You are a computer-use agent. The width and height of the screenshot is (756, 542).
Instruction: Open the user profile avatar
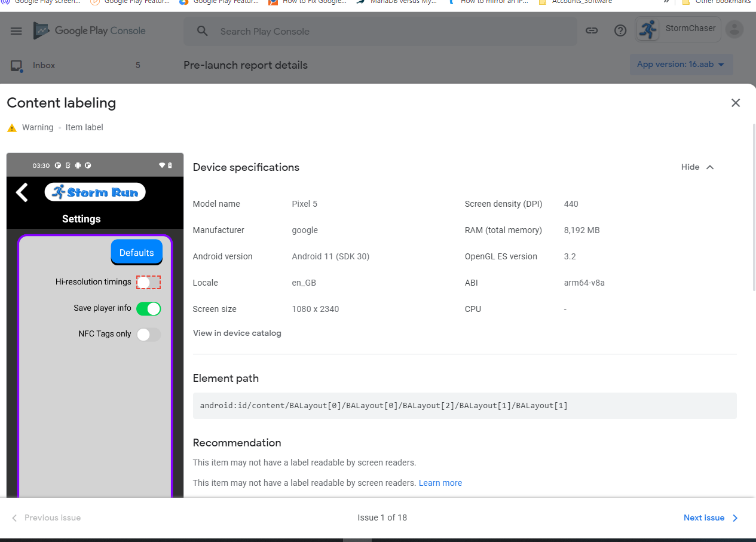click(734, 29)
